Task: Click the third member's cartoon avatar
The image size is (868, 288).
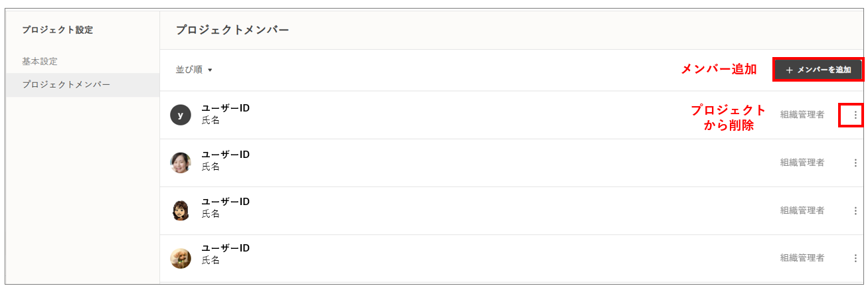Action: [181, 210]
